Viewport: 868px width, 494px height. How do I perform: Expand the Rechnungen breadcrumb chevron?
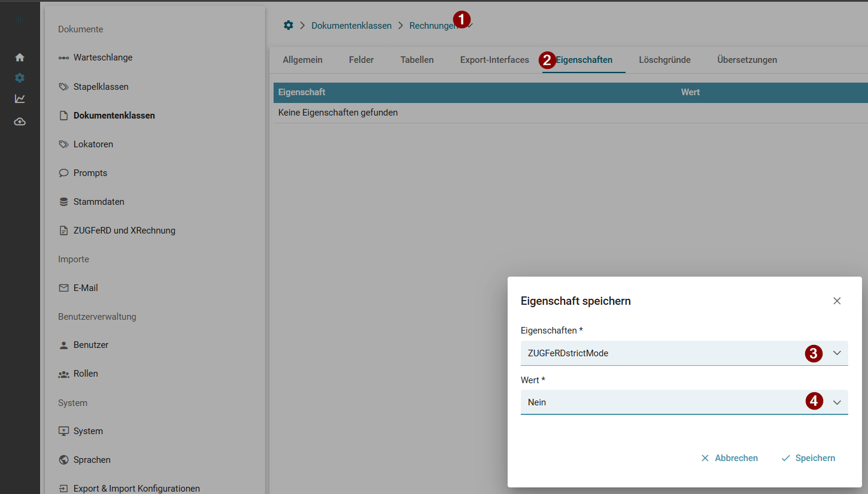(x=470, y=25)
